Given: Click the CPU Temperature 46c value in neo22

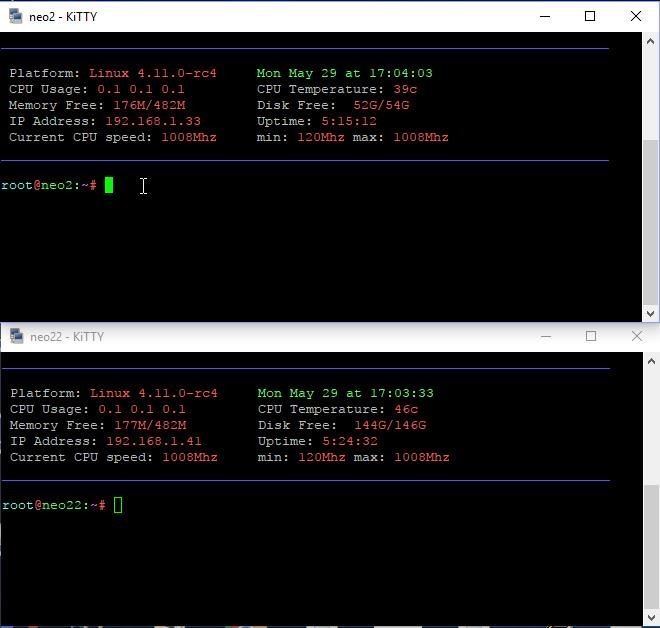Looking at the screenshot, I should tap(406, 409).
